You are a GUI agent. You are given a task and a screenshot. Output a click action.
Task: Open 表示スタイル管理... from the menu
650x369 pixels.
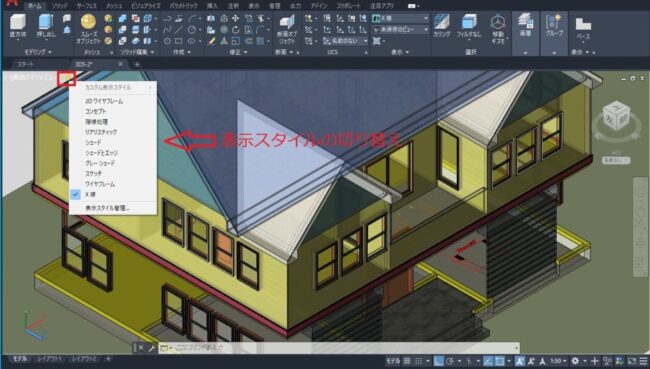click(x=107, y=208)
